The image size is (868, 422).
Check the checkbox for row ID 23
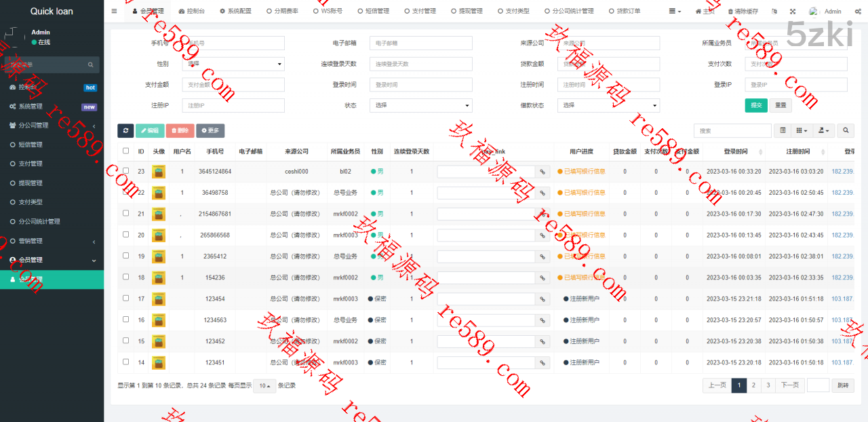[x=125, y=172]
